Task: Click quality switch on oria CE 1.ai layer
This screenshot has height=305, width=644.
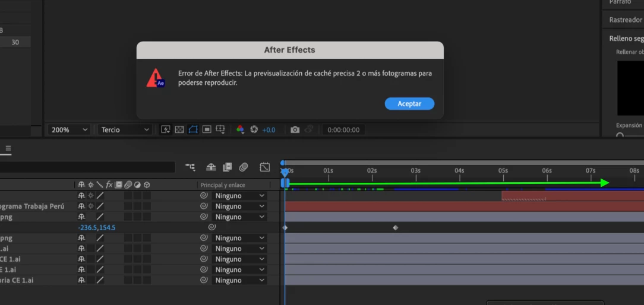Action: pyautogui.click(x=100, y=280)
